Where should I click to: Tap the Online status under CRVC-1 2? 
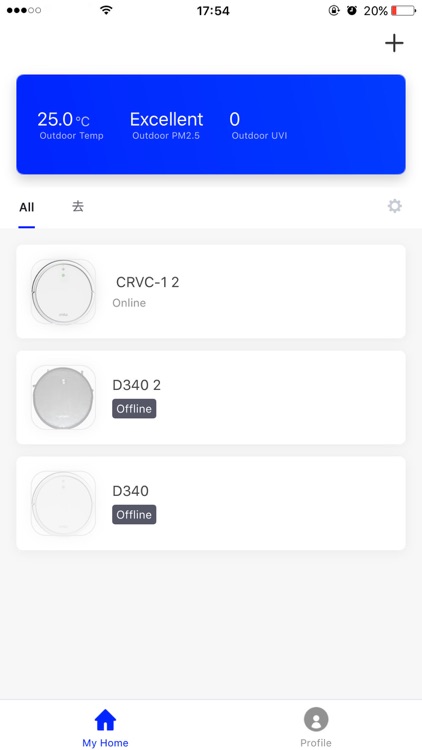point(129,303)
